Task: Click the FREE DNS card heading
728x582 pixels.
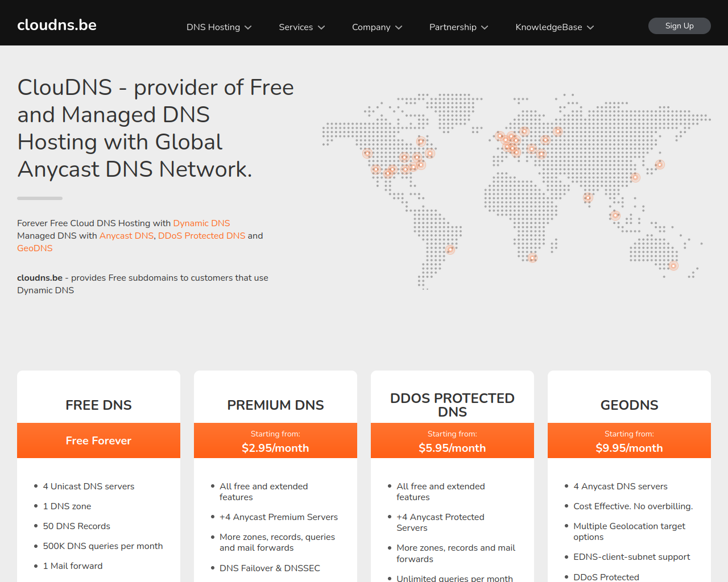Action: coord(98,405)
